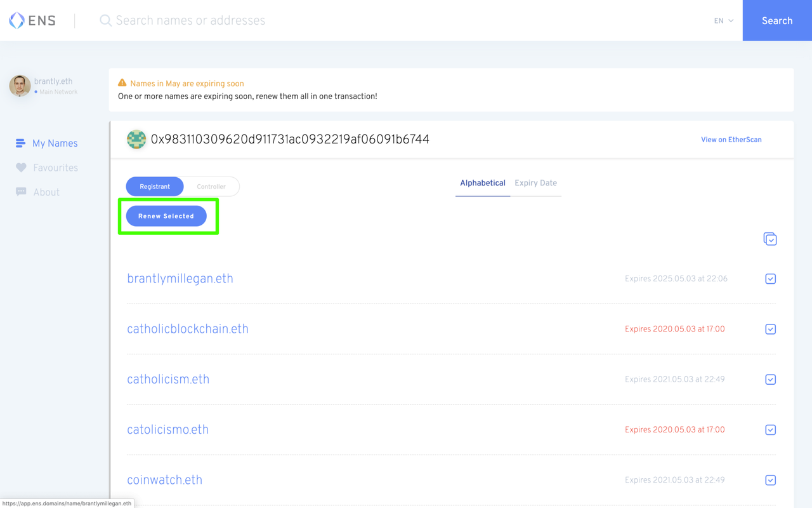The width and height of the screenshot is (812, 508).
Task: Click the Favourites heart icon
Action: point(21,168)
